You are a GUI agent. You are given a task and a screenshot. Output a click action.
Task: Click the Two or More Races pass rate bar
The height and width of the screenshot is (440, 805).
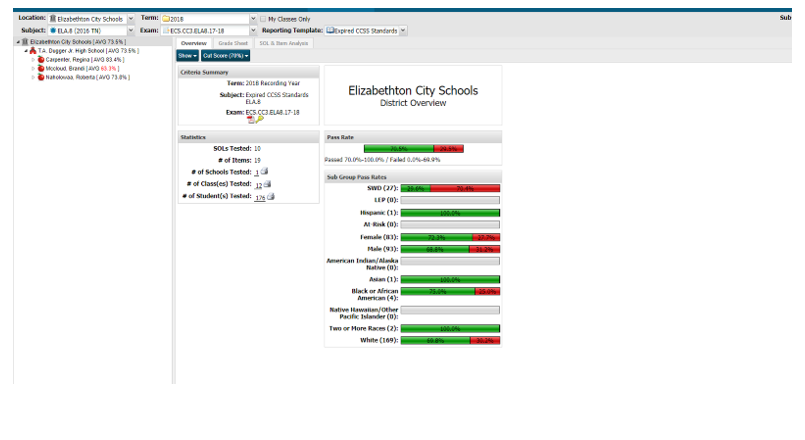click(x=450, y=328)
